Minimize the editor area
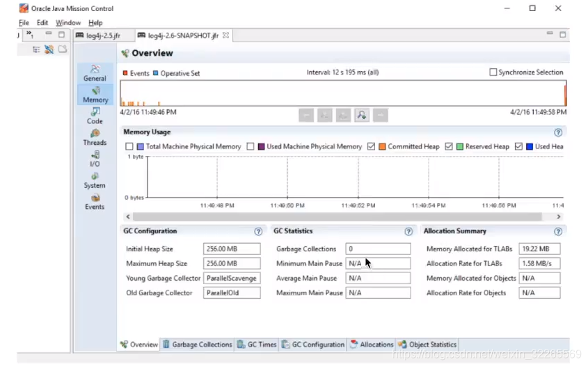Screen dimensions: 588x367 (550, 33)
